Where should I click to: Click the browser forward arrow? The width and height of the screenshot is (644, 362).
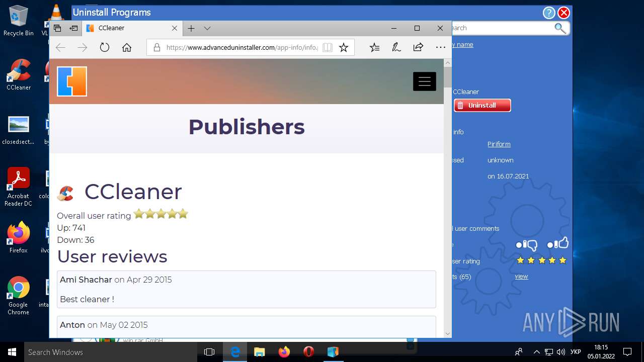point(83,47)
